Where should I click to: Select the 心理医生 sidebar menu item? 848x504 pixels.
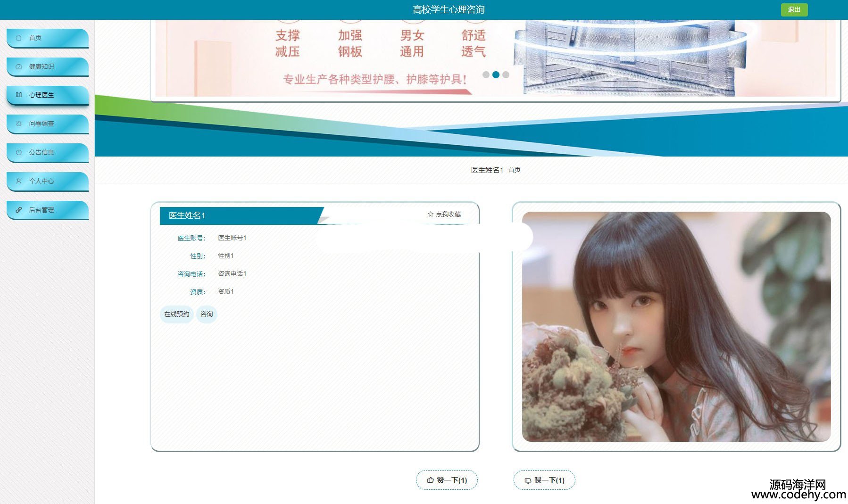point(48,95)
